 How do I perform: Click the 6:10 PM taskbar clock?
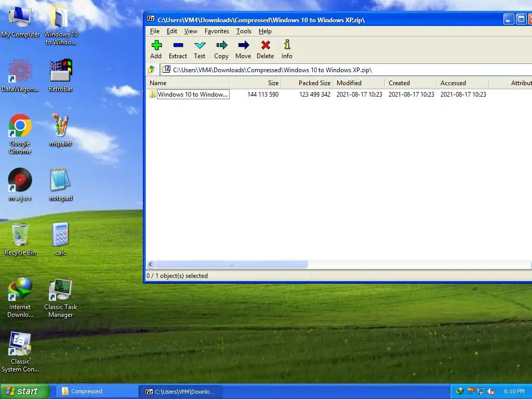514,392
